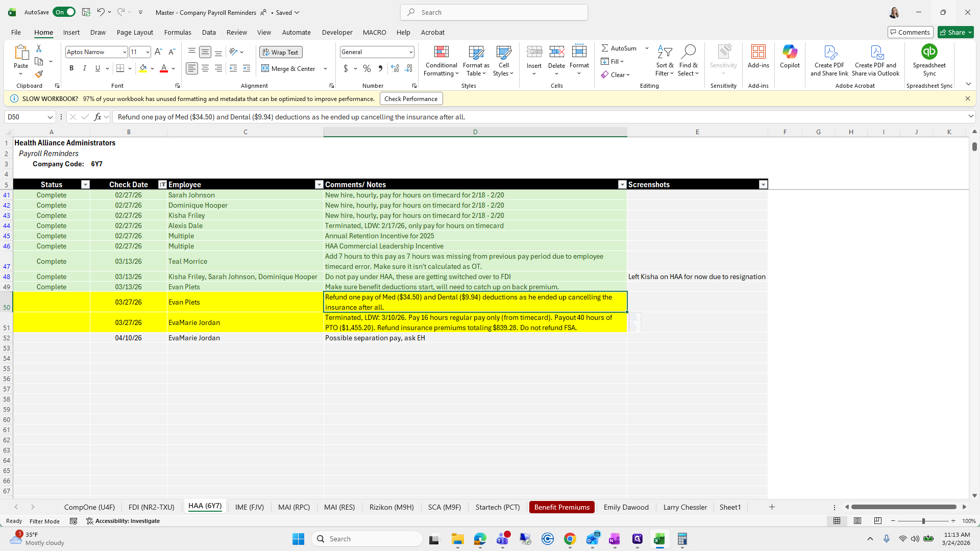
Task: Open the Formulas ribbon tab
Action: point(178,32)
